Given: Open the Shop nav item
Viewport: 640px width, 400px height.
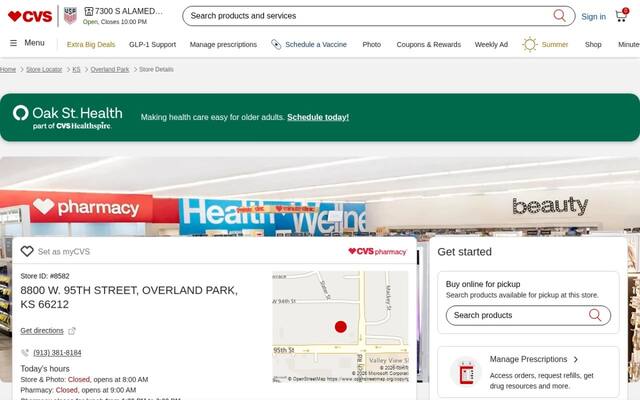Looking at the screenshot, I should pyautogui.click(x=593, y=44).
